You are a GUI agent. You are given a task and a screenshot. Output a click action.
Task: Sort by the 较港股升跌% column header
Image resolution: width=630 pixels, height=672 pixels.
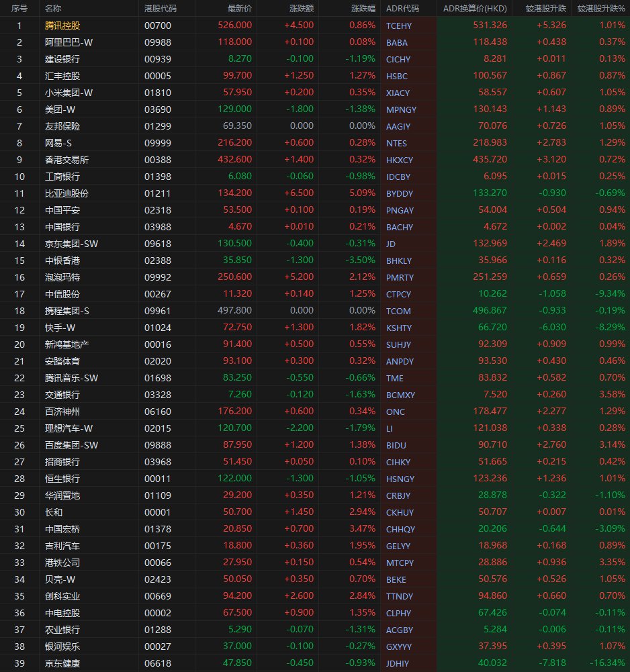[601, 9]
